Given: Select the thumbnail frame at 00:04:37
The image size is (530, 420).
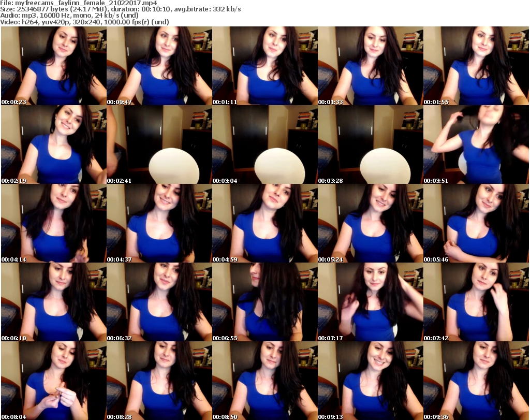Looking at the screenshot, I should [159, 223].
